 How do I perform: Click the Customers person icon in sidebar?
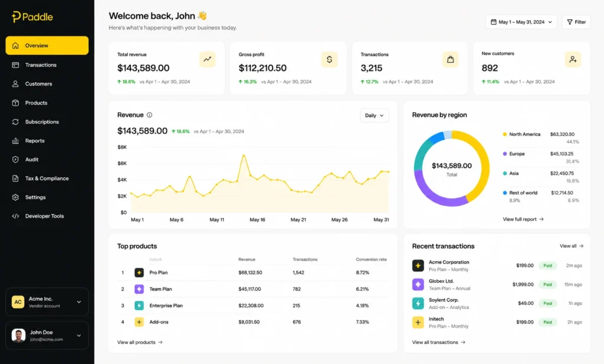click(15, 84)
